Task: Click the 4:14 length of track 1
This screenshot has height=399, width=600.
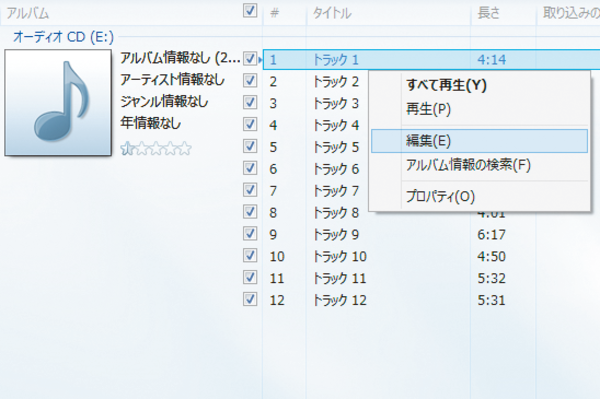Action: point(491,60)
